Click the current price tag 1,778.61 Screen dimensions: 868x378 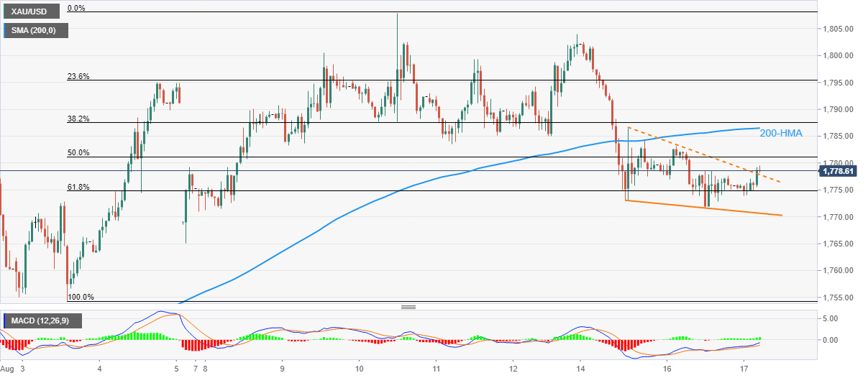point(839,171)
